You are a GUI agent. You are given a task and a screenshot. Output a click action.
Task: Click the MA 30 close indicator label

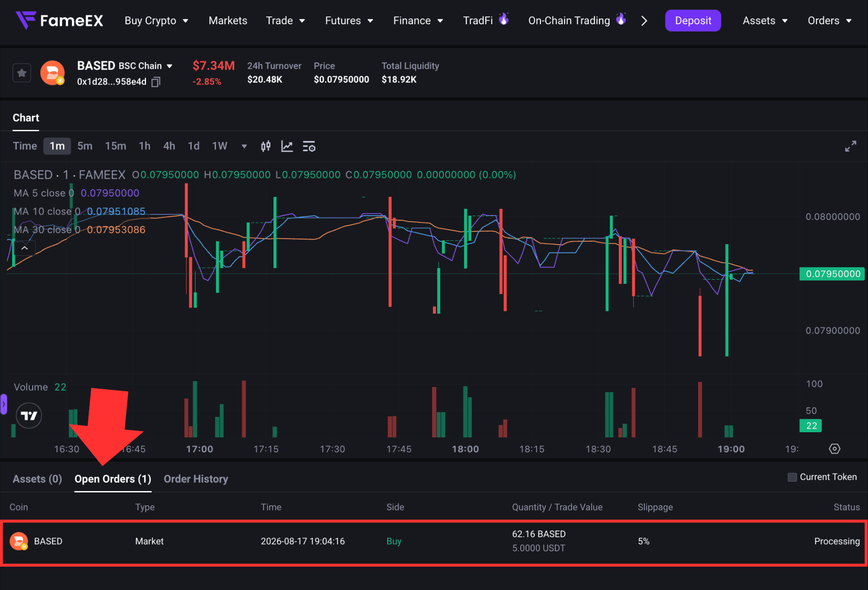tap(47, 230)
